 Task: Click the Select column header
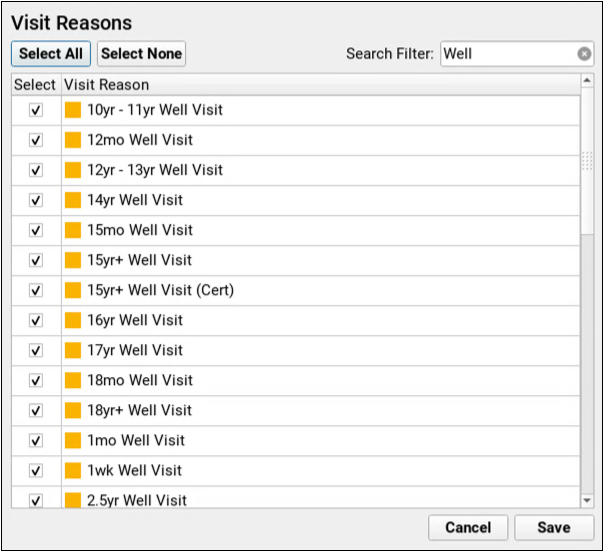pyautogui.click(x=36, y=85)
